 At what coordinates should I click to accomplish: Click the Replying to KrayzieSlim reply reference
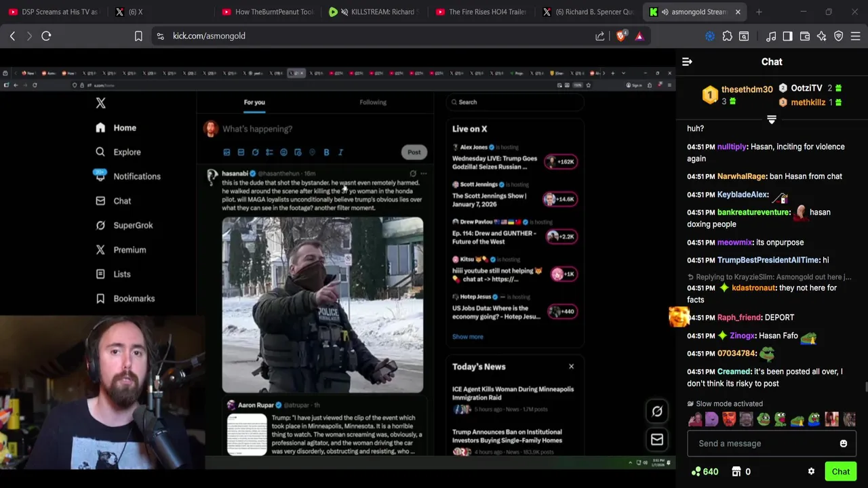(769, 277)
